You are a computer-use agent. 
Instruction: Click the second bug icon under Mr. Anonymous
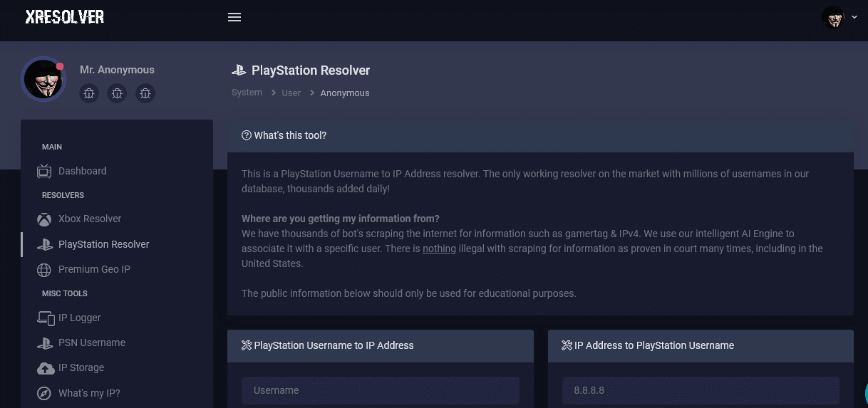(x=118, y=93)
